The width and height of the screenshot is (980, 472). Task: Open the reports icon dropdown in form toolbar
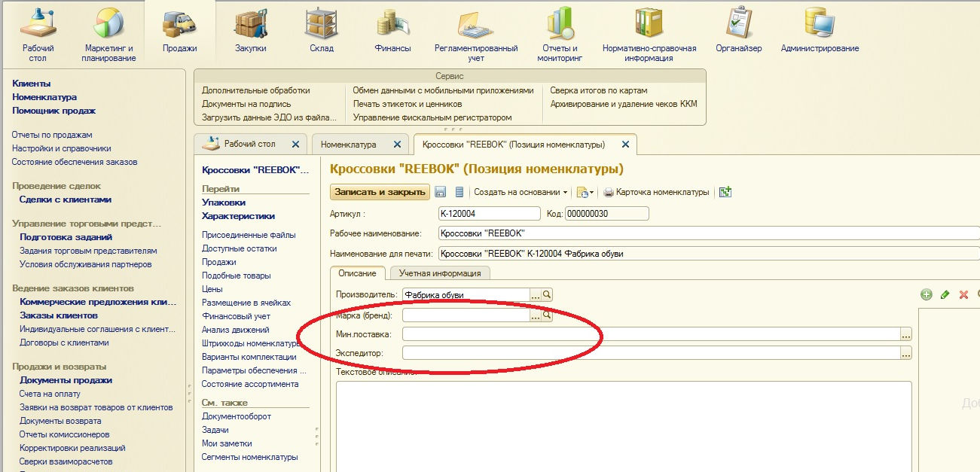(585, 192)
